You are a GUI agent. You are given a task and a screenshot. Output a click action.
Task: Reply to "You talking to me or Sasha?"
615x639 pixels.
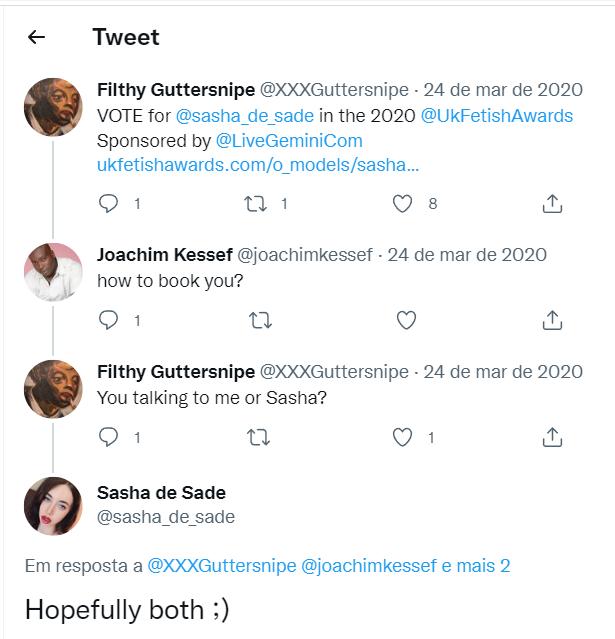click(109, 438)
